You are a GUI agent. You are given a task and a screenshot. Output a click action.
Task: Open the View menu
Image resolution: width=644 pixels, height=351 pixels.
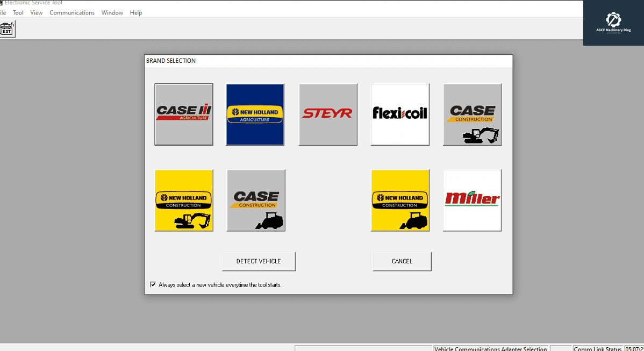pos(37,13)
